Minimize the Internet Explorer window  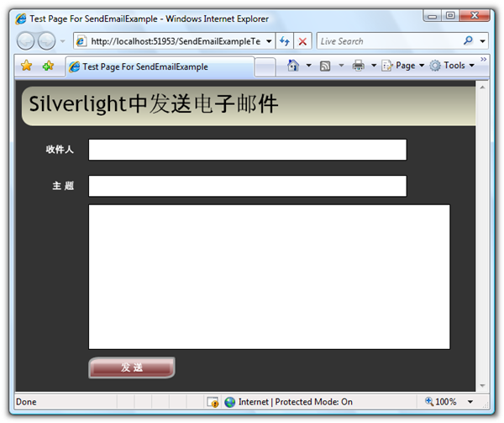pyautogui.click(x=433, y=16)
